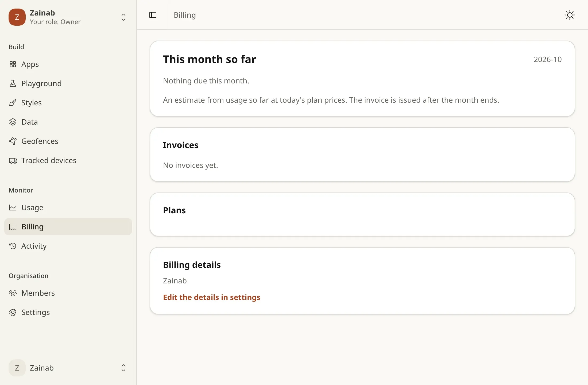
Task: Go to Playground
Action: (x=68, y=83)
